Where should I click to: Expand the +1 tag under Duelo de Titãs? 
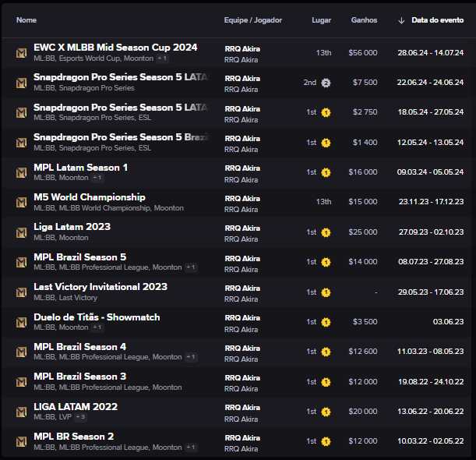(x=97, y=327)
